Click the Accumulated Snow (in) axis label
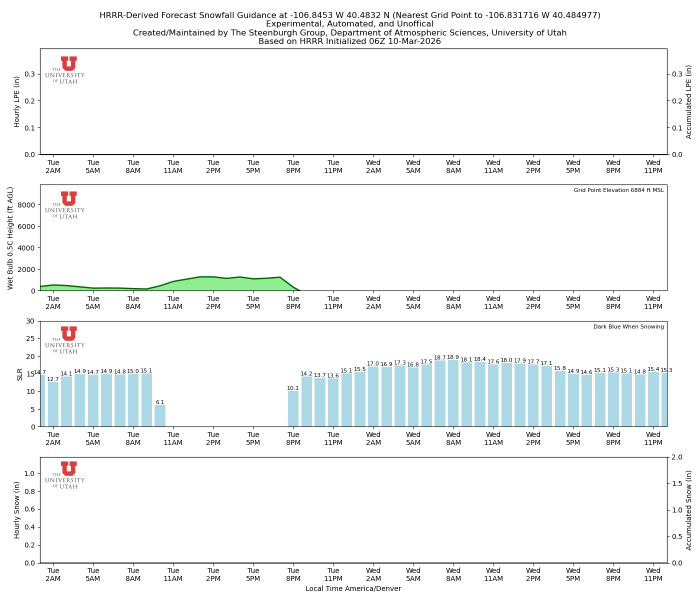This screenshot has height=600, width=700. coord(689,510)
